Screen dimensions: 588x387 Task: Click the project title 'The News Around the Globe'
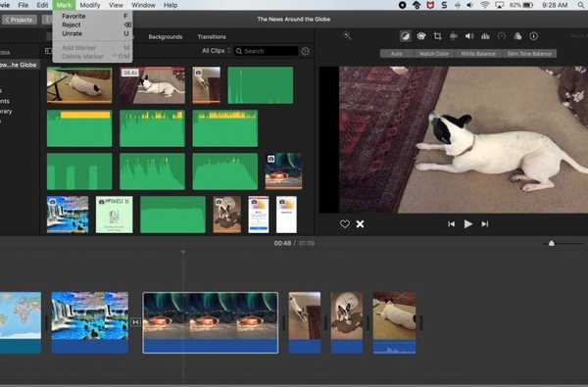click(294, 20)
